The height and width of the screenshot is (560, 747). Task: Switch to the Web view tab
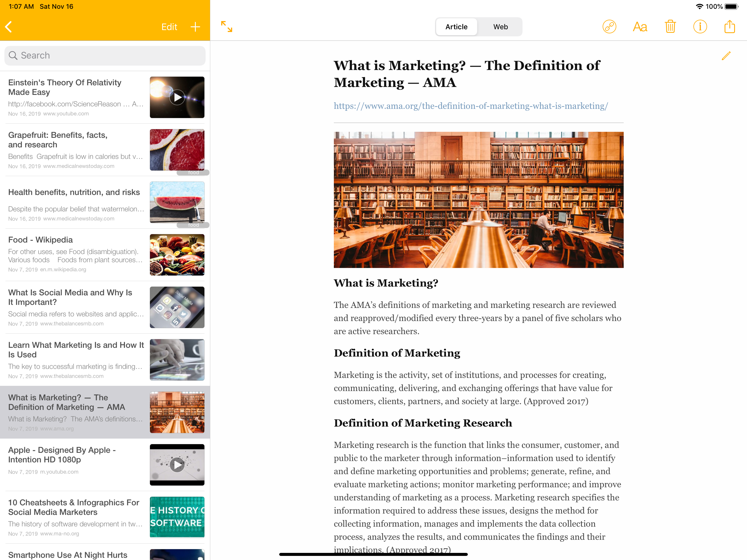click(x=500, y=27)
